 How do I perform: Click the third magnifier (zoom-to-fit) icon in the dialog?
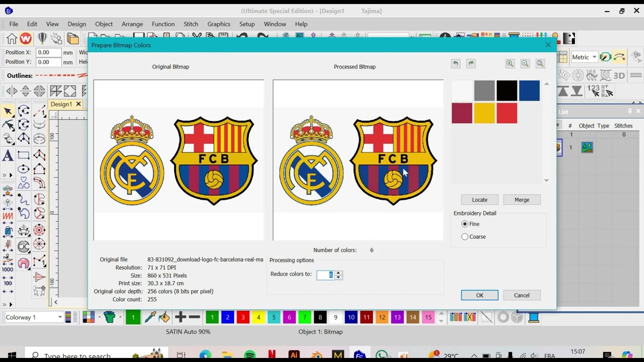point(540,63)
